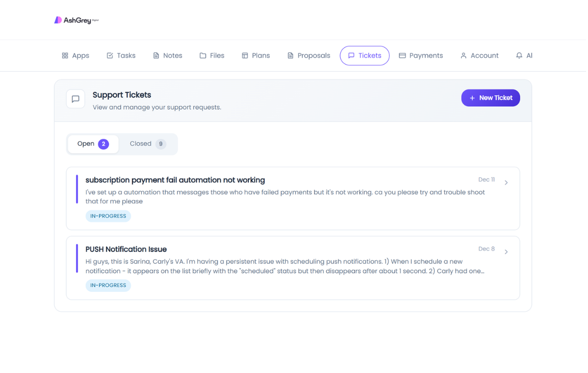This screenshot has height=373, width=588.
Task: Open the Proposals icon
Action: click(x=290, y=55)
